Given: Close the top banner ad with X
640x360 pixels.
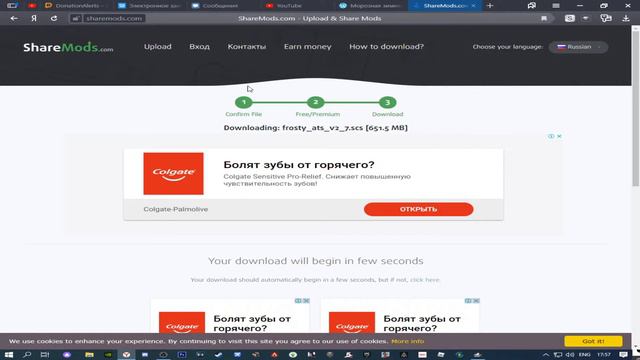Looking at the screenshot, I should pos(559,136).
